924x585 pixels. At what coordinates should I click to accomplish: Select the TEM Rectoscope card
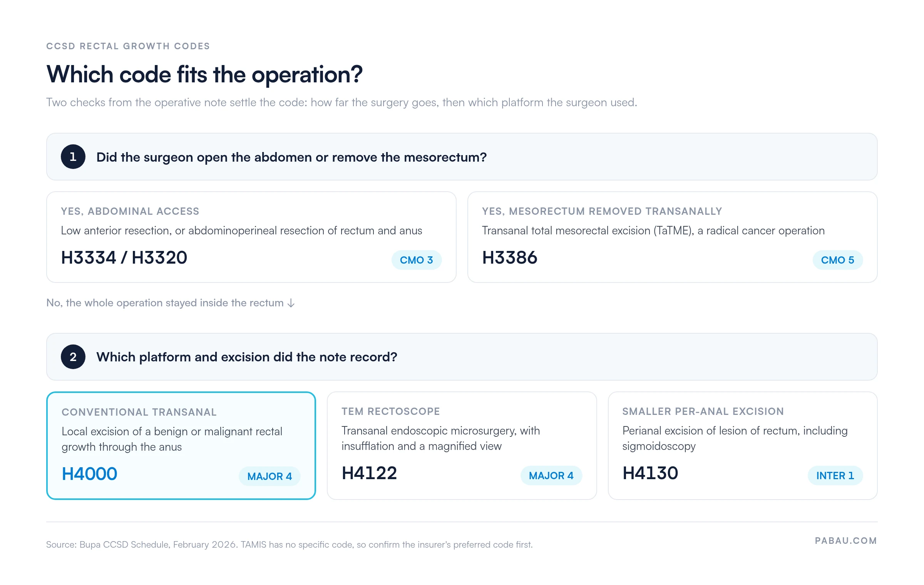pos(462,446)
